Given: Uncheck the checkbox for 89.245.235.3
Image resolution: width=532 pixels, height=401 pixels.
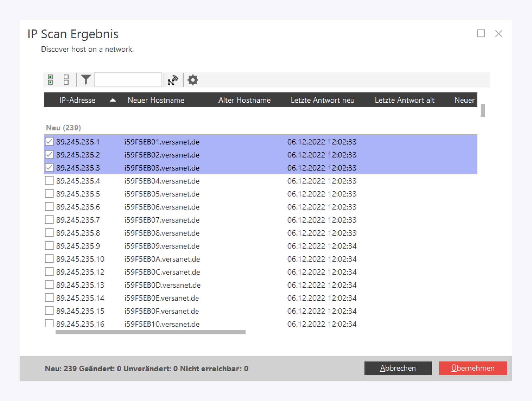Looking at the screenshot, I should pos(49,168).
